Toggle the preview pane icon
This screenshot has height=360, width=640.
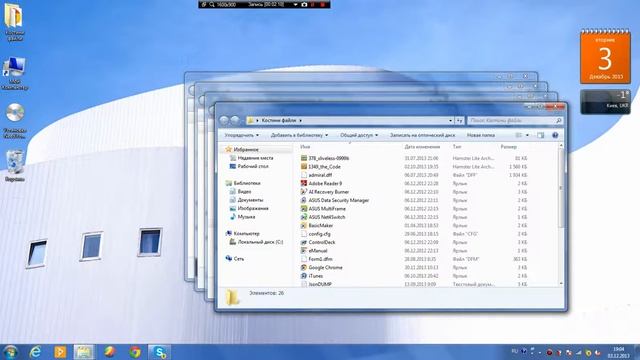point(540,135)
